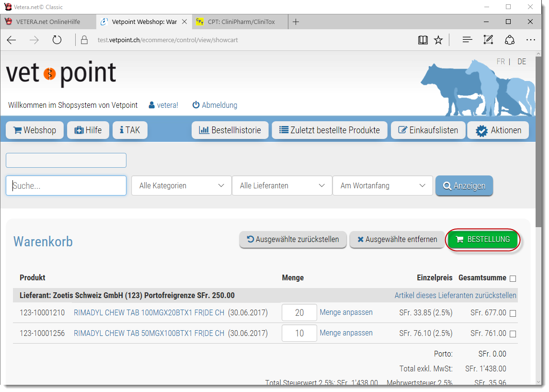Expand the Alle Kategorien dropdown

point(181,185)
